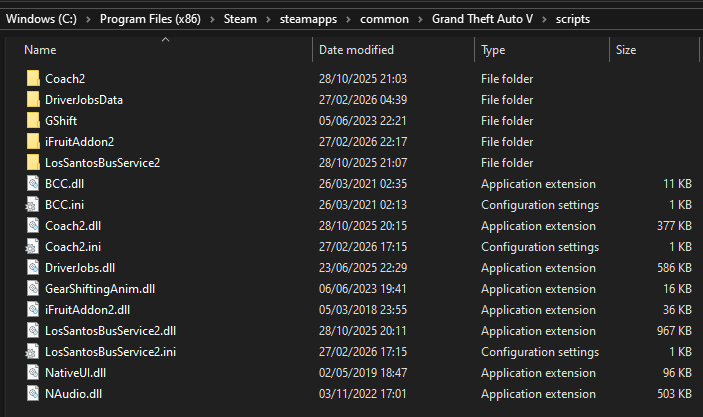Click the DriverJobs.dll file icon
703x417 pixels.
click(x=33, y=268)
